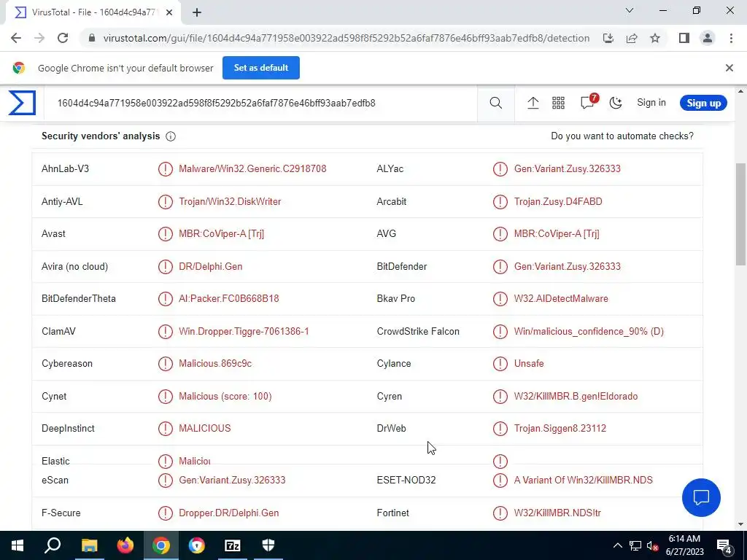Click the browser forward arrow
747x560 pixels.
(39, 38)
